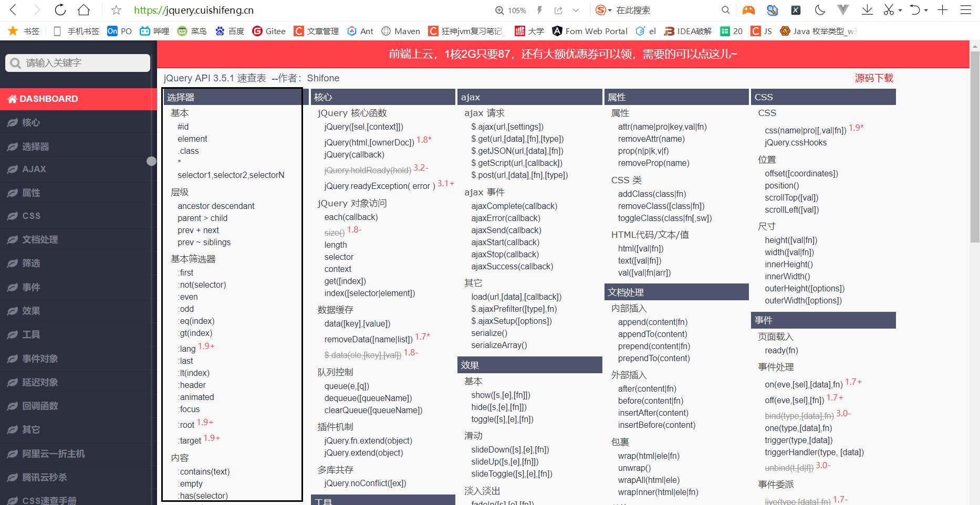Open the serializeArray() entry
Viewport: 980px width, 505px height.
click(499, 345)
